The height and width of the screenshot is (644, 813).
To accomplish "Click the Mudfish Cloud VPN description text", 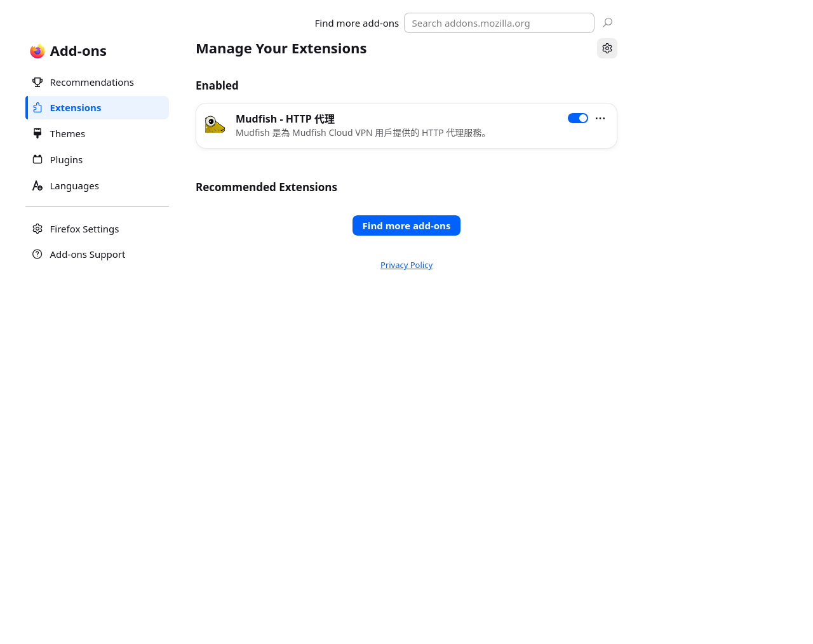I will [363, 133].
